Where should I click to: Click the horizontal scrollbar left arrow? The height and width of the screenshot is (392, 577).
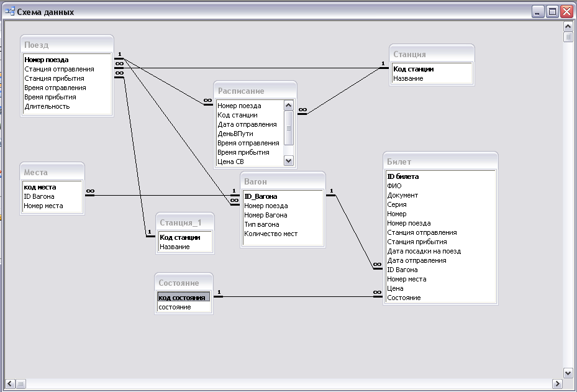[x=10, y=384]
